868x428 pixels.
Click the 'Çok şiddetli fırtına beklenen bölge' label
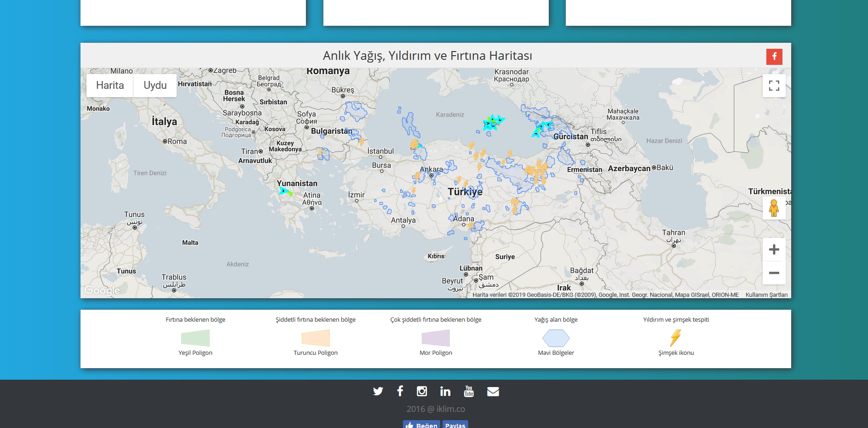coord(436,320)
